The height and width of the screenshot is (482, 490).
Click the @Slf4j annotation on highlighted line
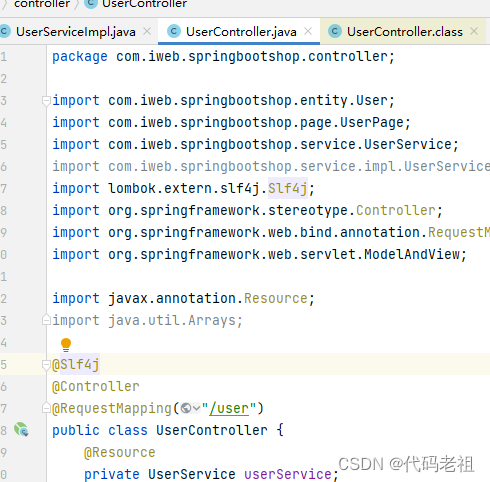coord(76,365)
